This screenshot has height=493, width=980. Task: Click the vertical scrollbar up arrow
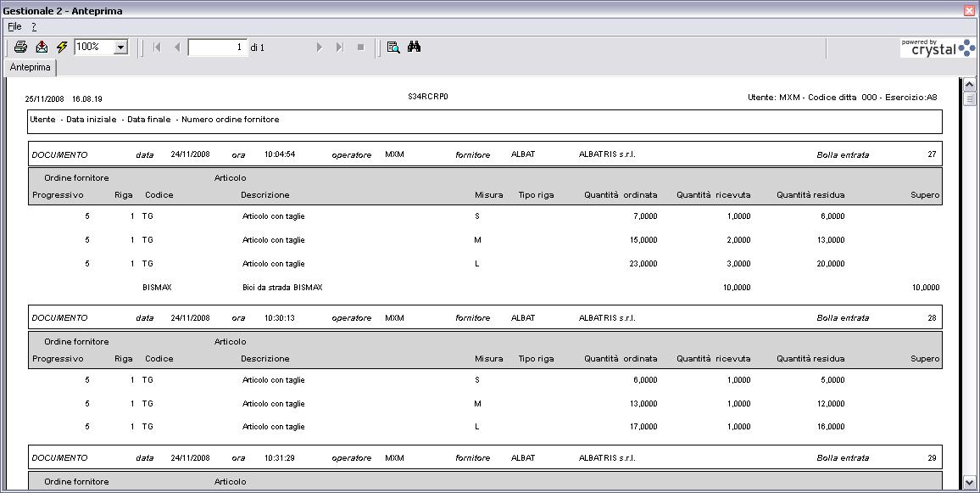[x=970, y=85]
